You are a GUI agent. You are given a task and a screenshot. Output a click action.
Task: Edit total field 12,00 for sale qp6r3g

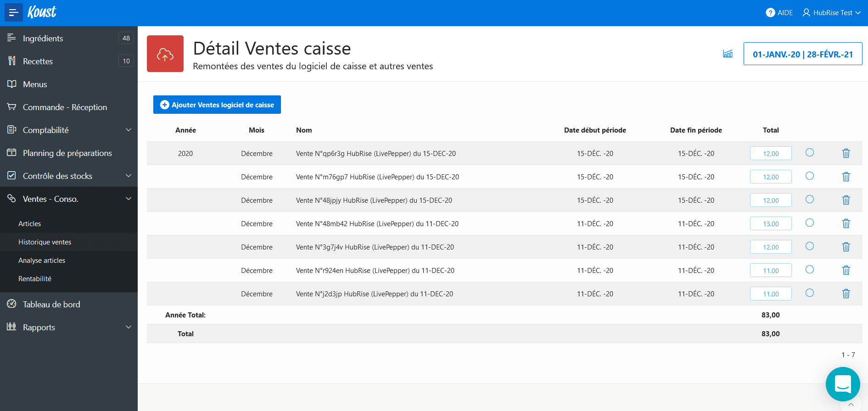tap(771, 153)
